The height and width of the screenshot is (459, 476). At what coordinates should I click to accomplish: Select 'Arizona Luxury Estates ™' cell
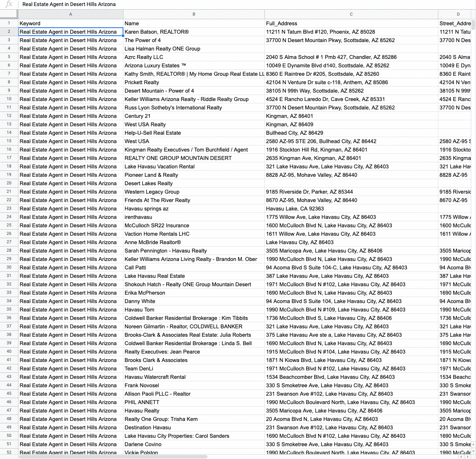194,65
